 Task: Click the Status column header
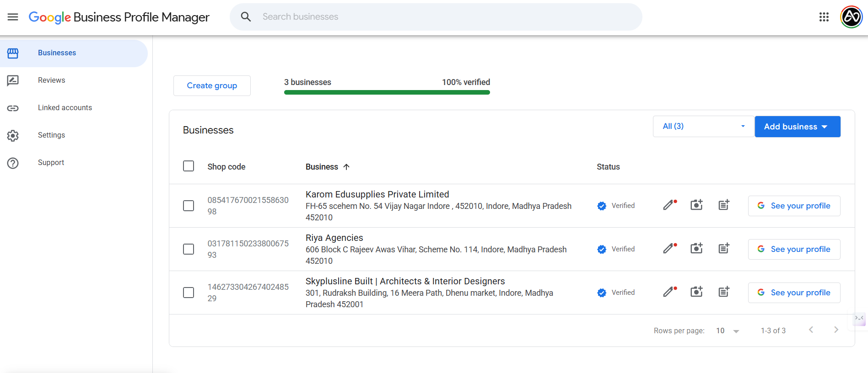(608, 167)
